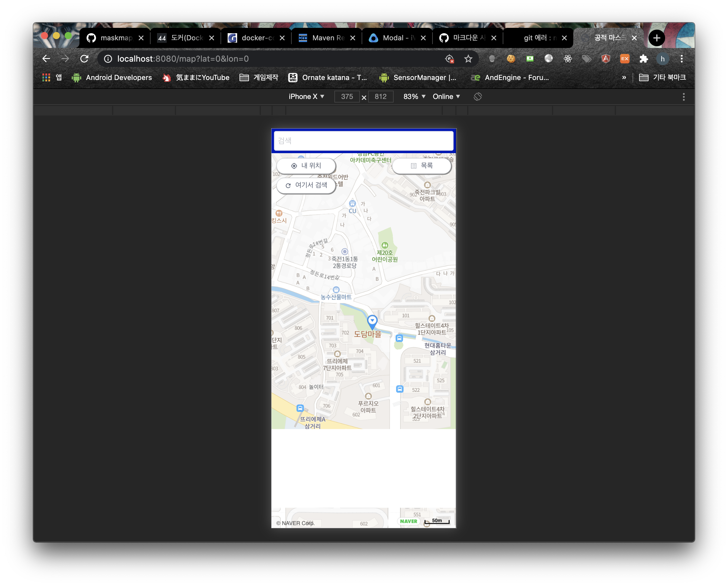Open the device toolbar three-dot options menu

pyautogui.click(x=684, y=97)
